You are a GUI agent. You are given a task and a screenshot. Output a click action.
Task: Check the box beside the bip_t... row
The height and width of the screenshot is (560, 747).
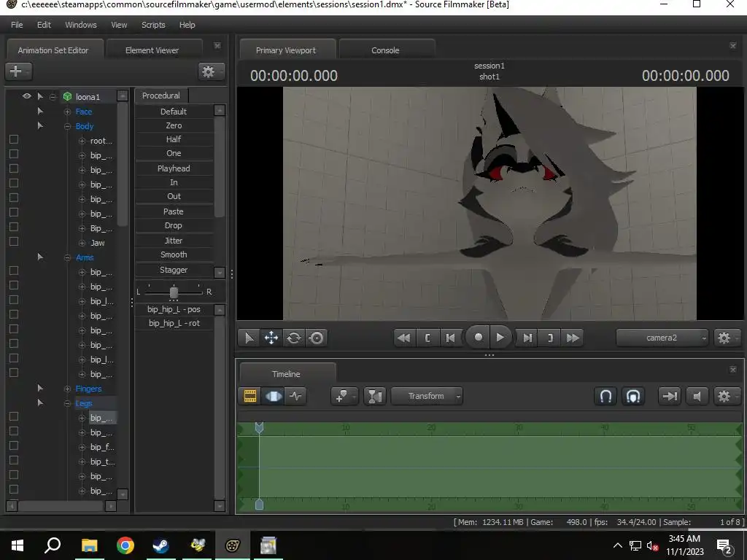pos(14,460)
